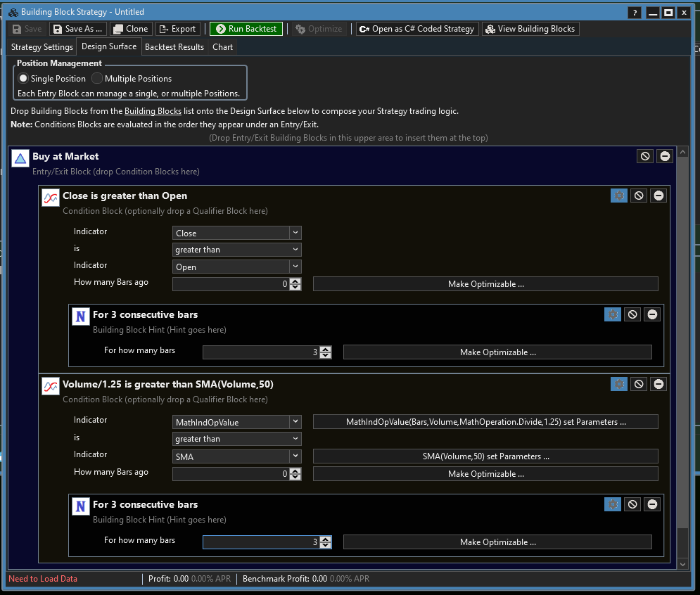Screen dimensions: 700x595
Task: Disable the Buy at Market block
Action: [x=645, y=156]
